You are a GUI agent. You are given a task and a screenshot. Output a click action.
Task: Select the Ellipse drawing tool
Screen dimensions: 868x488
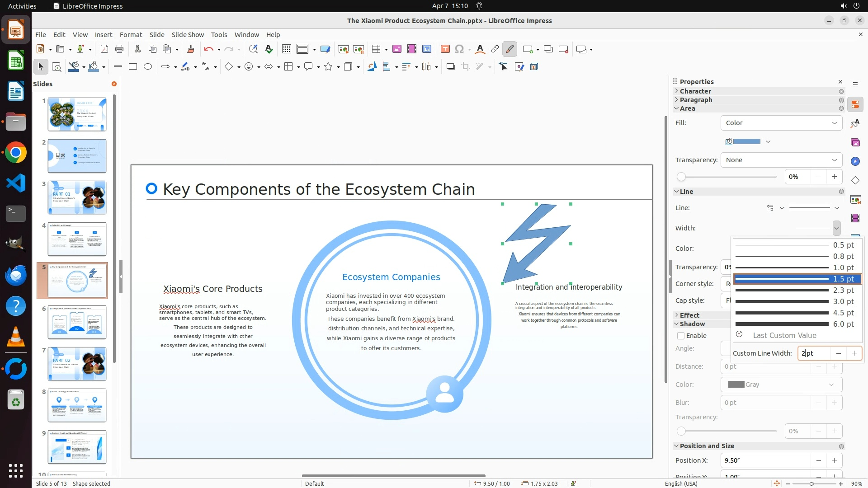click(148, 67)
